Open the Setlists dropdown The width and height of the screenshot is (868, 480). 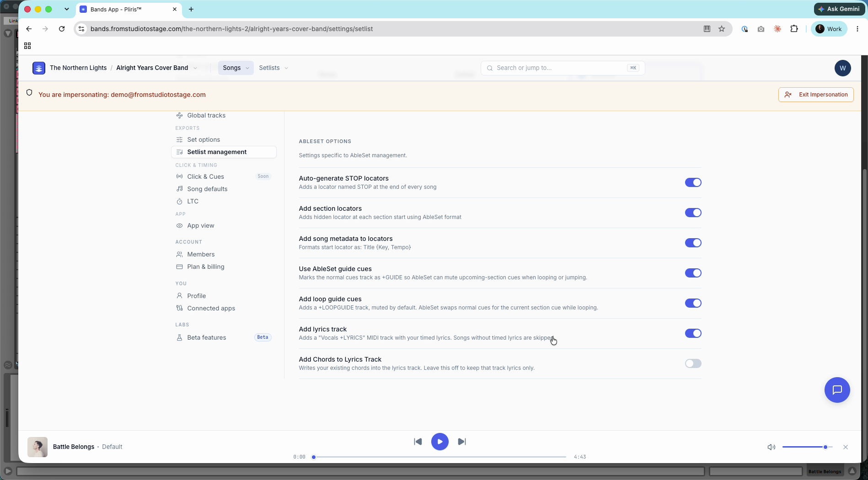click(x=273, y=68)
